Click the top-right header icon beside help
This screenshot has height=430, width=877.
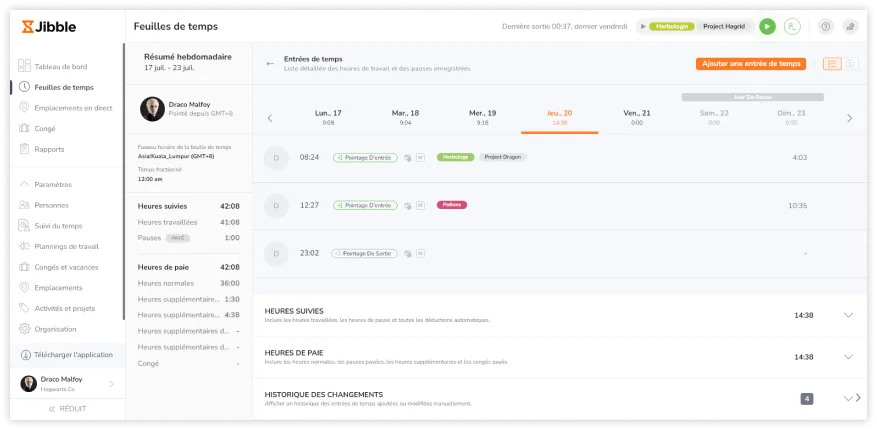pyautogui.click(x=851, y=26)
